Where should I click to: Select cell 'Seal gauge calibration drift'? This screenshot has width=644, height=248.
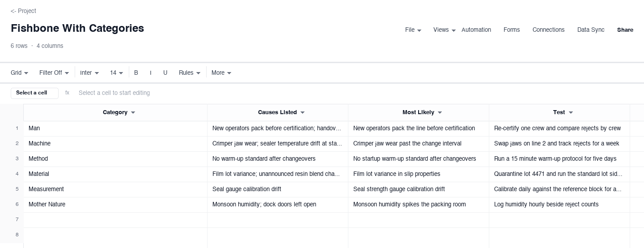click(x=278, y=189)
